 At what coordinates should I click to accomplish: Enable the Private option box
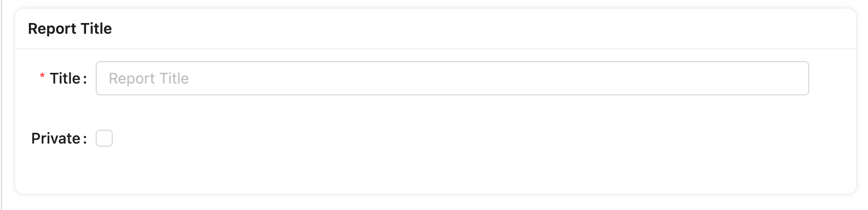104,138
